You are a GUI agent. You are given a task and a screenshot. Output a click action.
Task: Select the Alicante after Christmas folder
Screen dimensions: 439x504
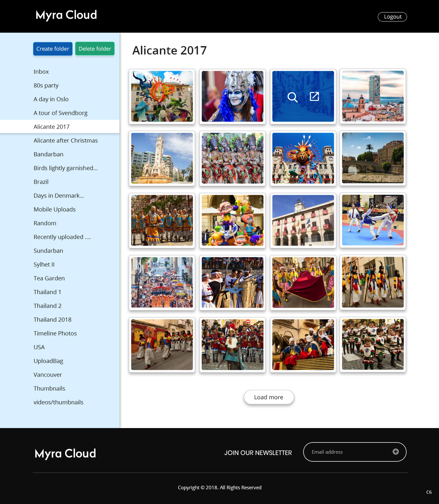[x=66, y=140]
